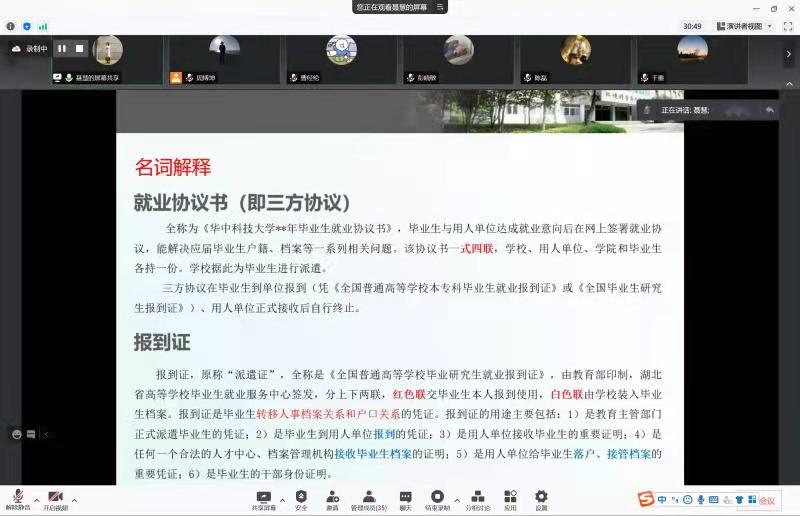This screenshot has height=516, width=800.
Task: Expand share options arrow beside 共享屏幕
Action: 282,499
